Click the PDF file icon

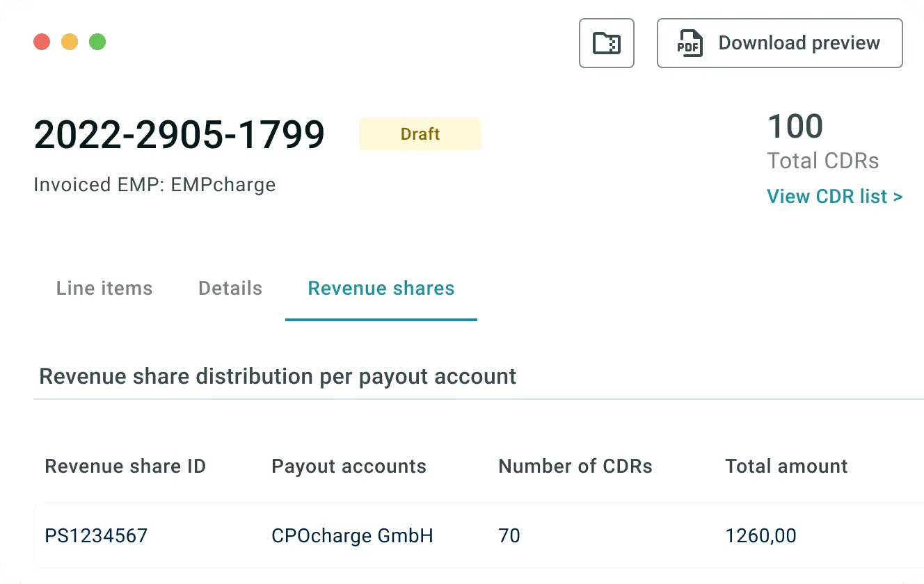688,43
